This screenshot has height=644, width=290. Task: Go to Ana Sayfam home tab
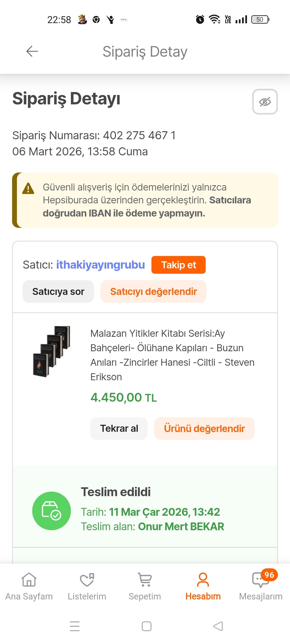(29, 586)
